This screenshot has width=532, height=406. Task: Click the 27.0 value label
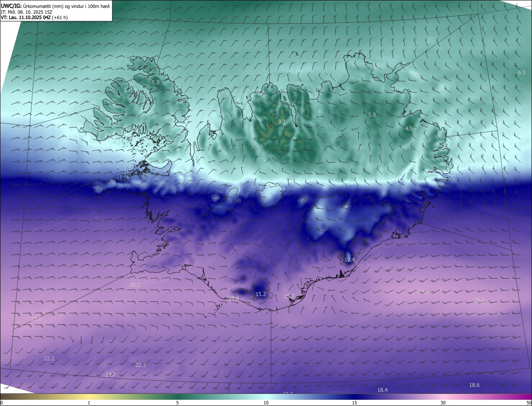click(423, 292)
